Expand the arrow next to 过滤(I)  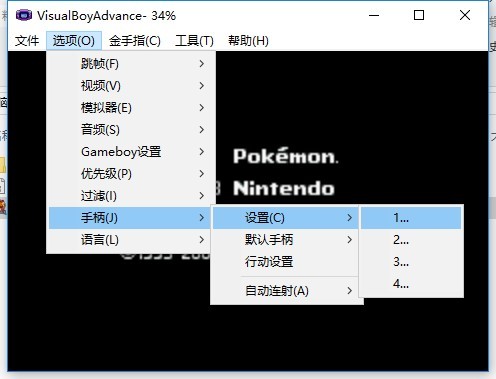202,196
